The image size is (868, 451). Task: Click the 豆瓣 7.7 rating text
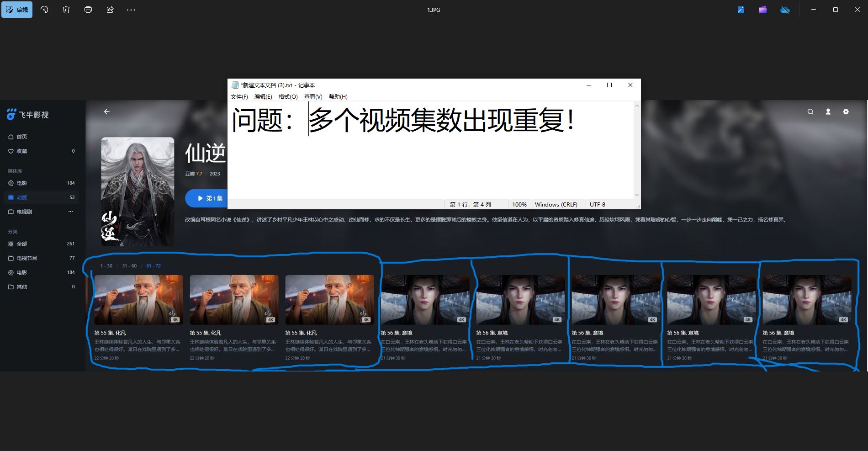193,174
